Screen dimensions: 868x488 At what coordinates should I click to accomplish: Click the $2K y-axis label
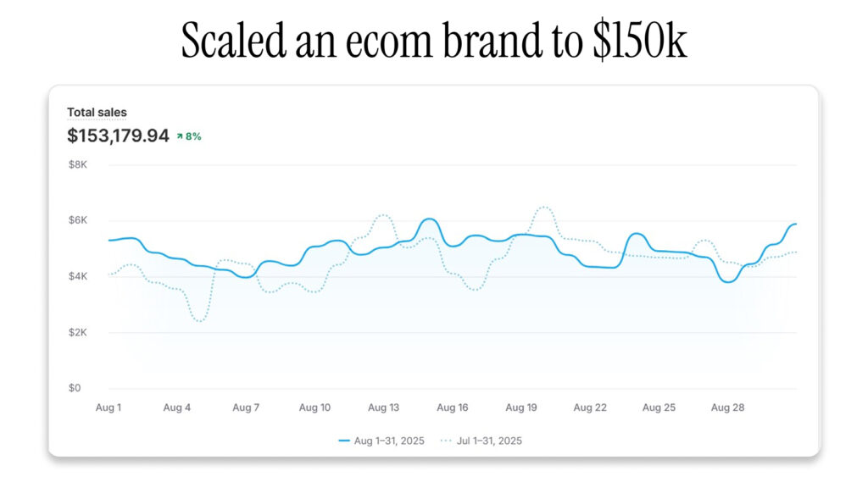(78, 332)
